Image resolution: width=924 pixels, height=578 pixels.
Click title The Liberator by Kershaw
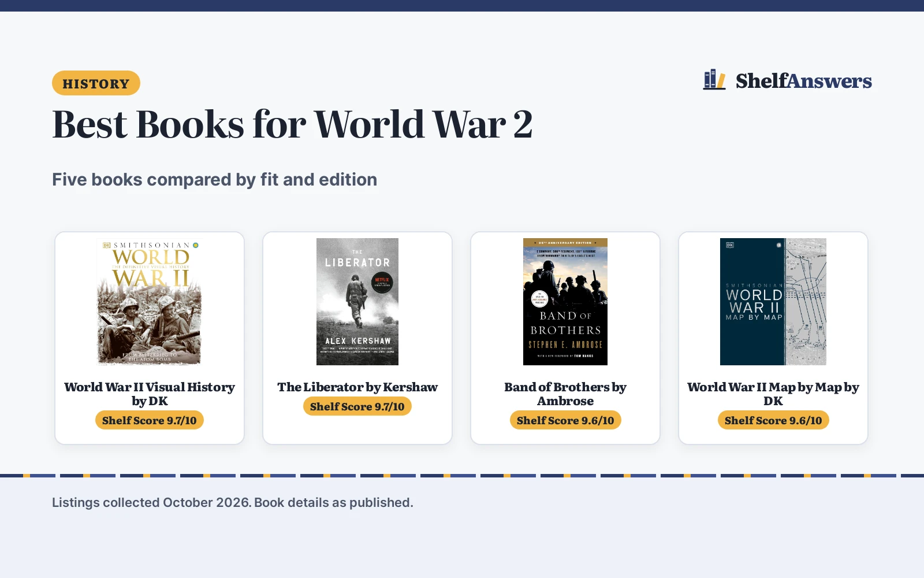357,387
